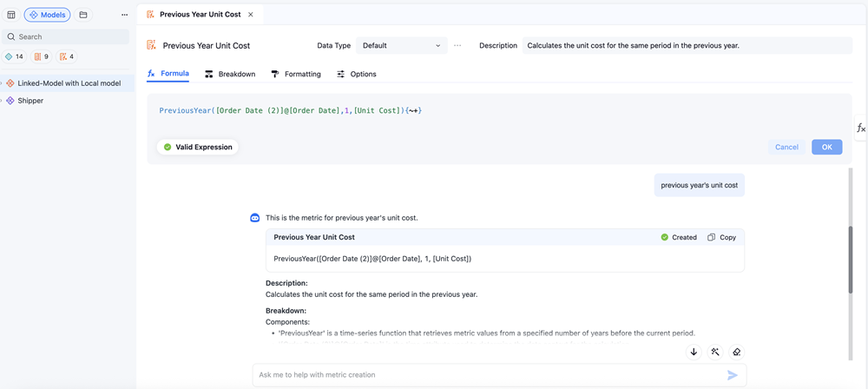Filter by the orange count 9 chip
Viewport: 868px width, 389px height.
pos(41,56)
